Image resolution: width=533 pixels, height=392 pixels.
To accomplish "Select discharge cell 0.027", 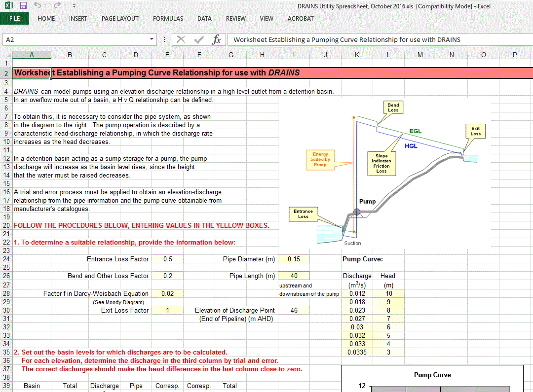I will coord(357,319).
